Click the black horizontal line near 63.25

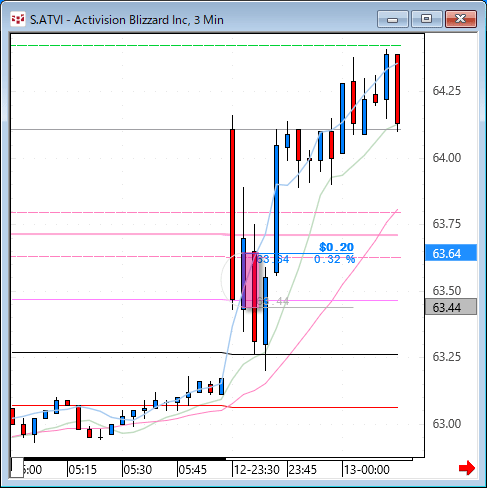pos(206,353)
